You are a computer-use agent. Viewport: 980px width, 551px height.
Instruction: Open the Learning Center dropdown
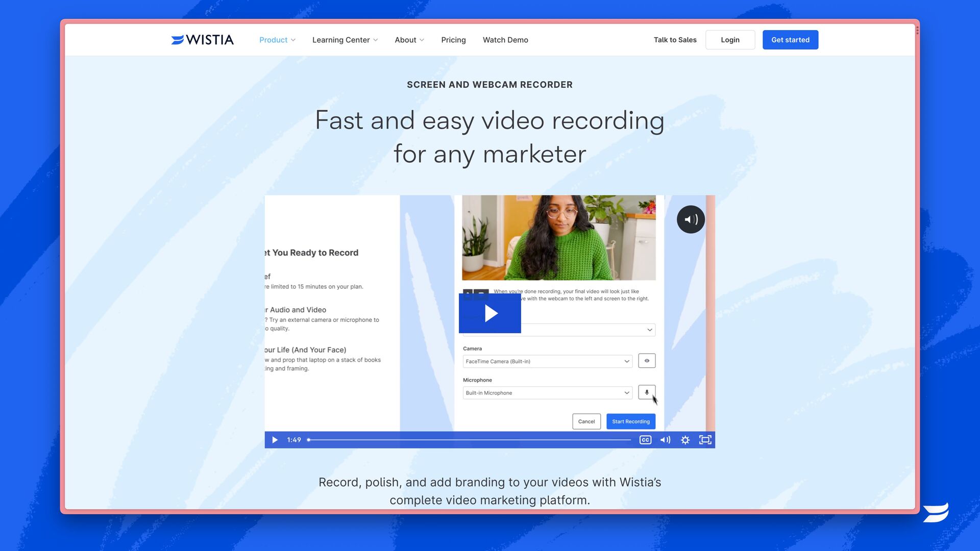tap(345, 40)
